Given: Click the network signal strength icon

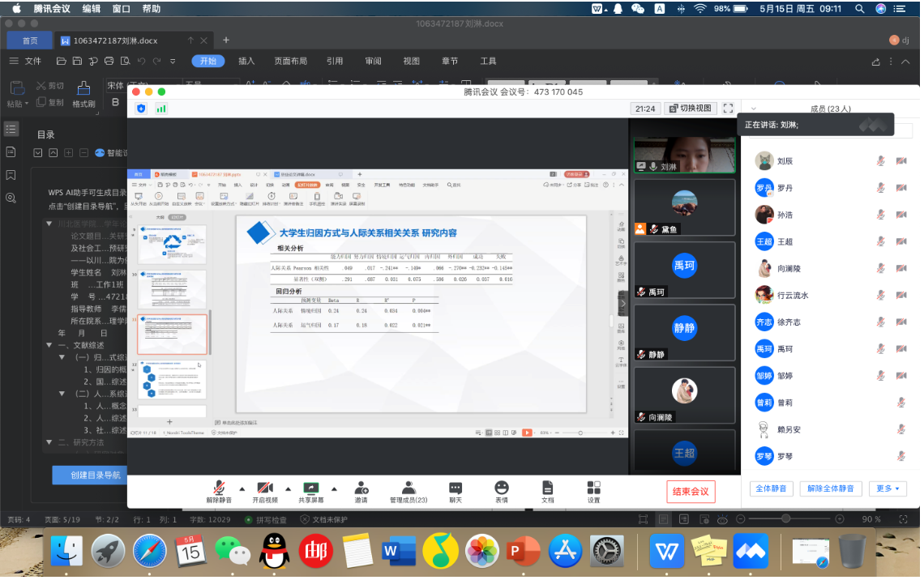Looking at the screenshot, I should (x=161, y=109).
